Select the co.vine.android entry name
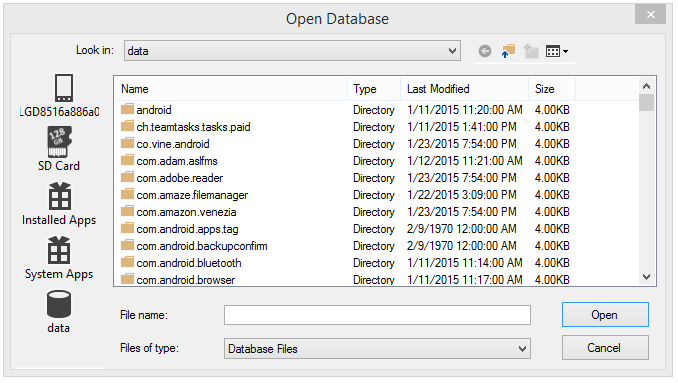678x383 pixels. (173, 144)
